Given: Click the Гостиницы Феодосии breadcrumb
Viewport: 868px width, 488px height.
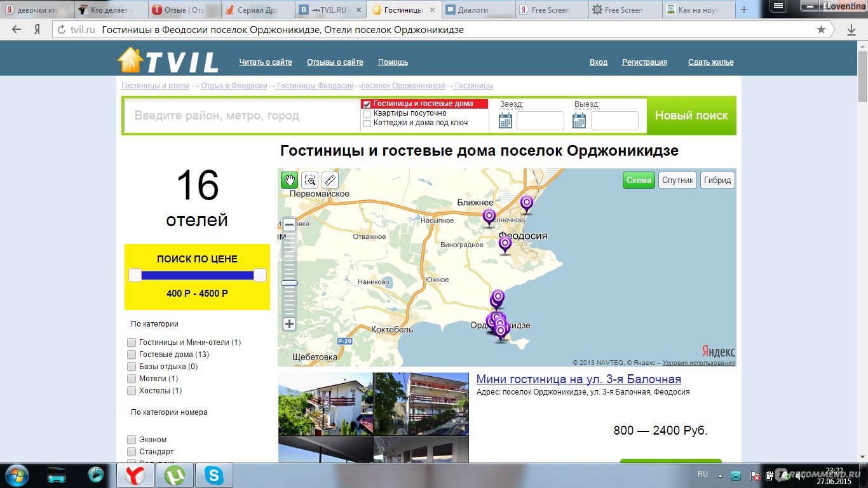Looking at the screenshot, I should pos(315,86).
